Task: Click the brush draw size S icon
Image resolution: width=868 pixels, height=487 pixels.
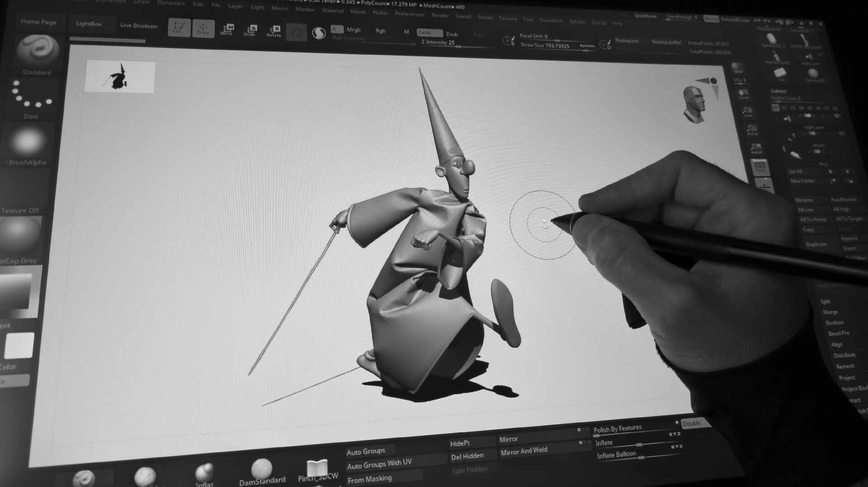Action: tap(509, 41)
